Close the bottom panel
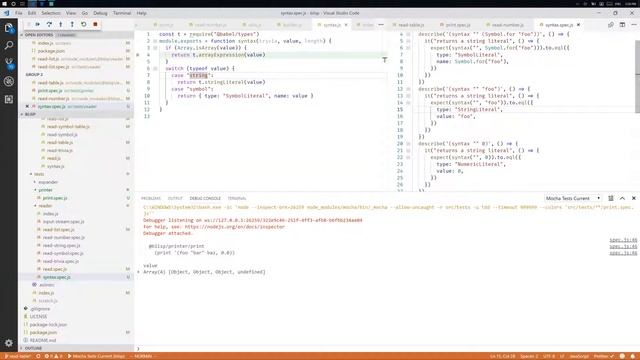The image size is (640, 360). pos(633,198)
